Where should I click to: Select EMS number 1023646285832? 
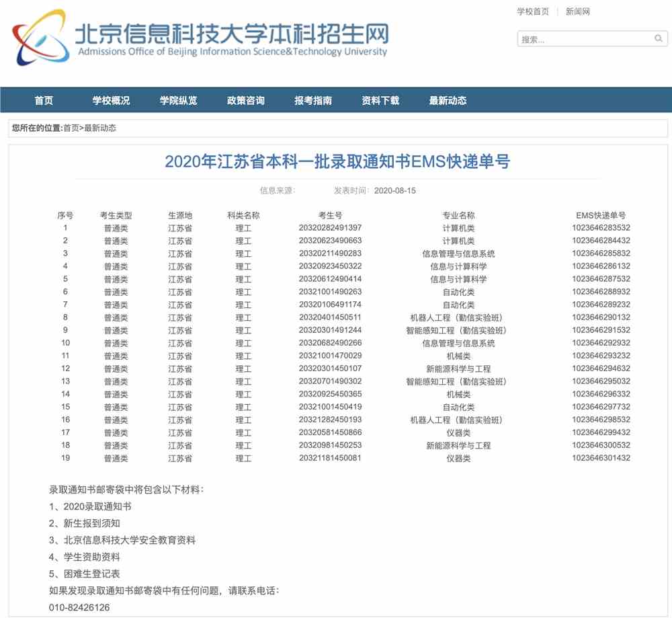tap(601, 254)
